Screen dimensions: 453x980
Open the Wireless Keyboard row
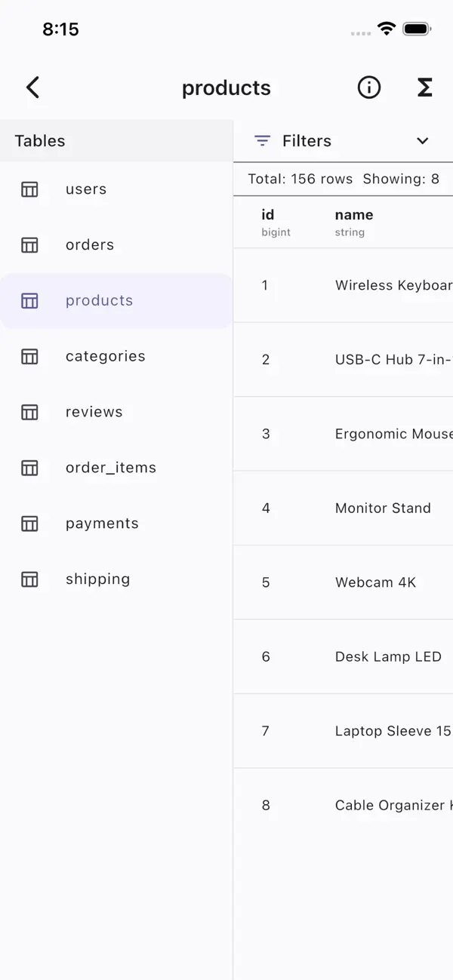click(x=393, y=285)
